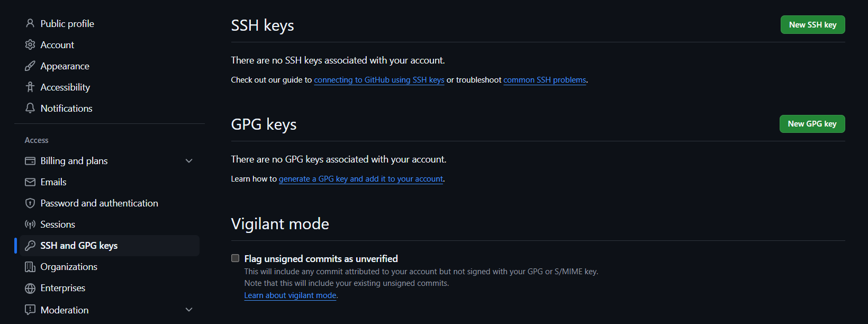This screenshot has height=324, width=868.
Task: Click the GPG keys heading
Action: [x=264, y=124]
